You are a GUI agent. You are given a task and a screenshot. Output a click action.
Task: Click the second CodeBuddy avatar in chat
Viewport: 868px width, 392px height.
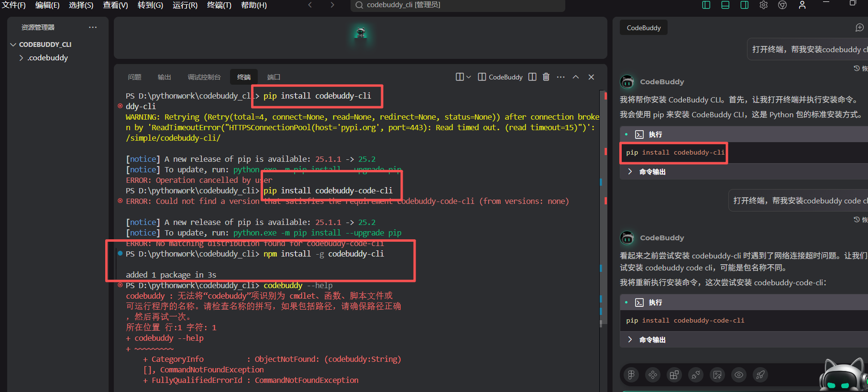pos(627,238)
